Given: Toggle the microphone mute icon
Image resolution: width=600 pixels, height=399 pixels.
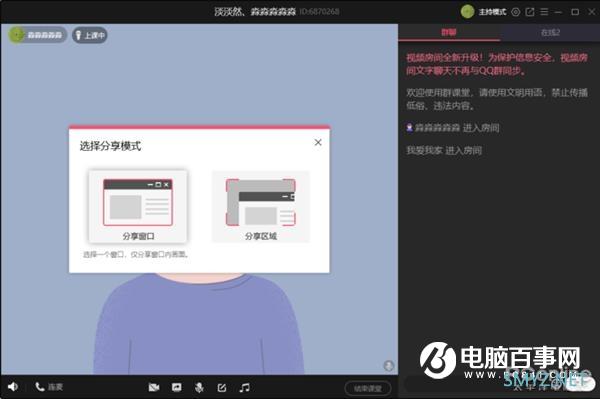Looking at the screenshot, I should tap(199, 388).
